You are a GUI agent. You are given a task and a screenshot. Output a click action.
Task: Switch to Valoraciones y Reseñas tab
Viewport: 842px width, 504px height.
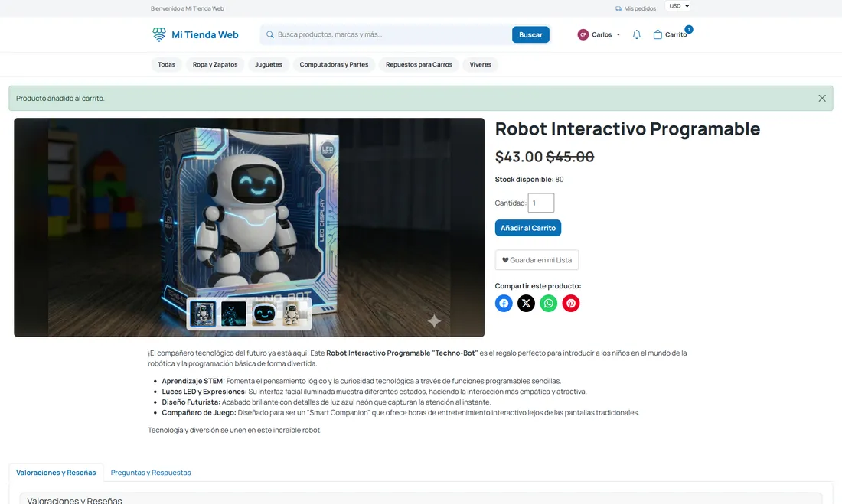(56, 473)
